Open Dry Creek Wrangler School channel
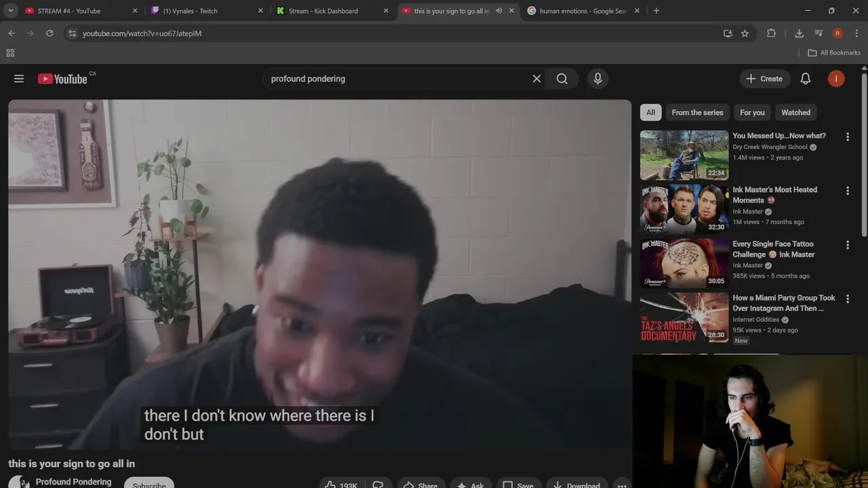This screenshot has width=868, height=488. pyautogui.click(x=770, y=147)
